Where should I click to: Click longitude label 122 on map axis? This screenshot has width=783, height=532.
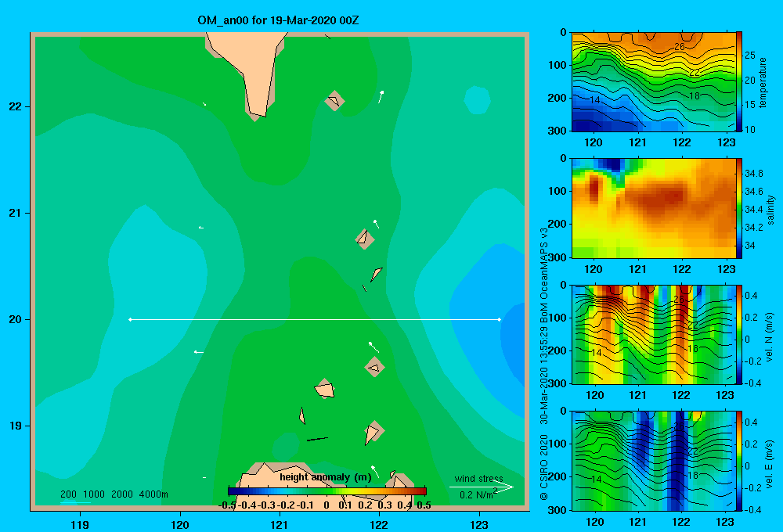[379, 524]
